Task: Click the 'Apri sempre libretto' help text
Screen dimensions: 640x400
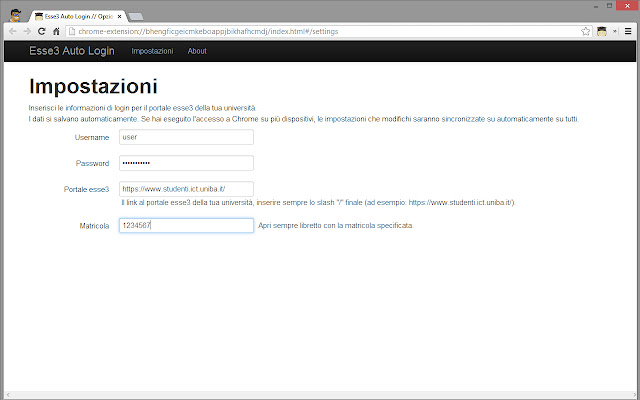Action: pyautogui.click(x=336, y=225)
